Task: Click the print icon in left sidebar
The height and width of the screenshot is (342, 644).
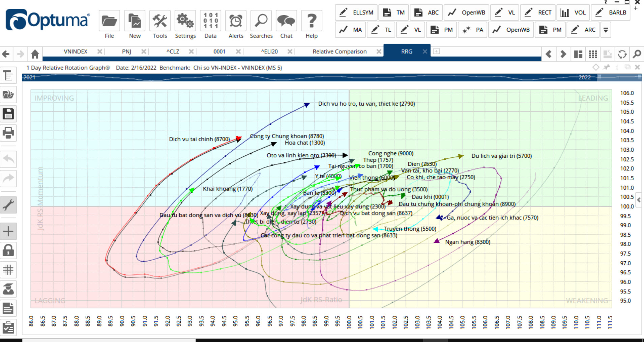Action: (8, 133)
